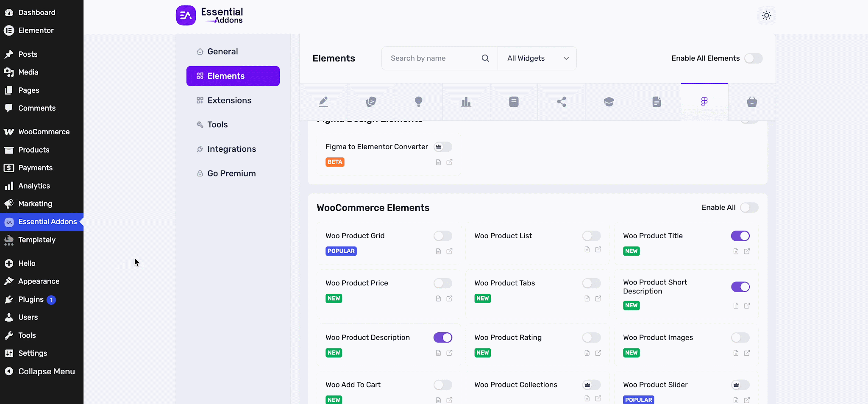Image resolution: width=868 pixels, height=404 pixels.
Task: Open Figma to Elementor Converter documentation icon
Action: pos(439,162)
